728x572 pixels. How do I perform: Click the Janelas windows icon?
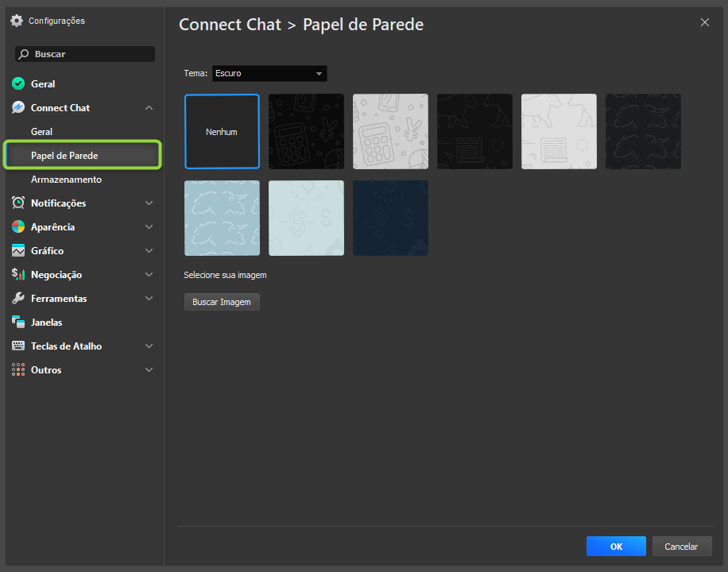click(x=18, y=322)
